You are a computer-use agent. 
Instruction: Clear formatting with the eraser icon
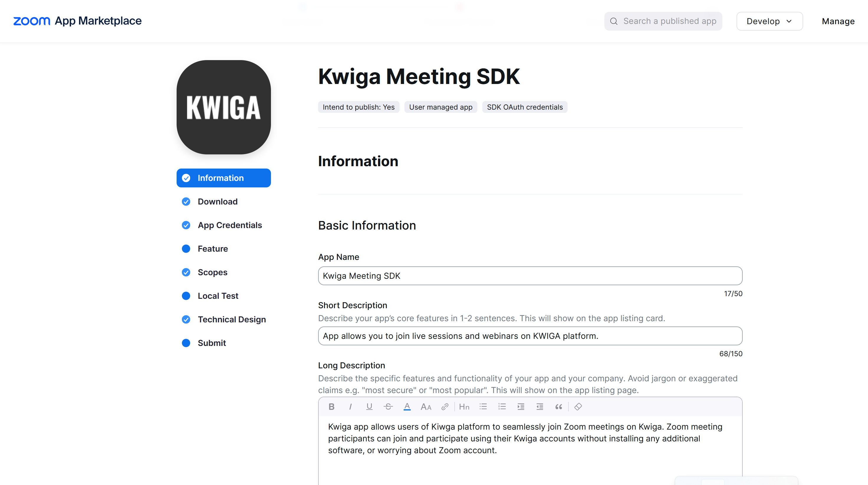click(578, 407)
